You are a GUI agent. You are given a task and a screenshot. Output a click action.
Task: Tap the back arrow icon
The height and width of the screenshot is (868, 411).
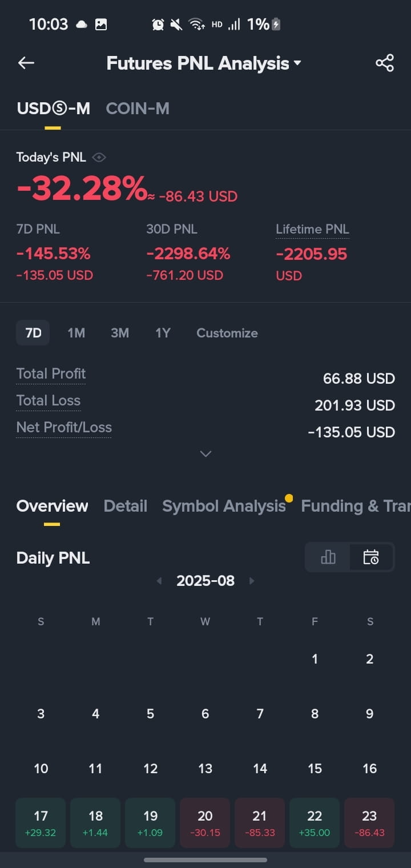tap(26, 63)
